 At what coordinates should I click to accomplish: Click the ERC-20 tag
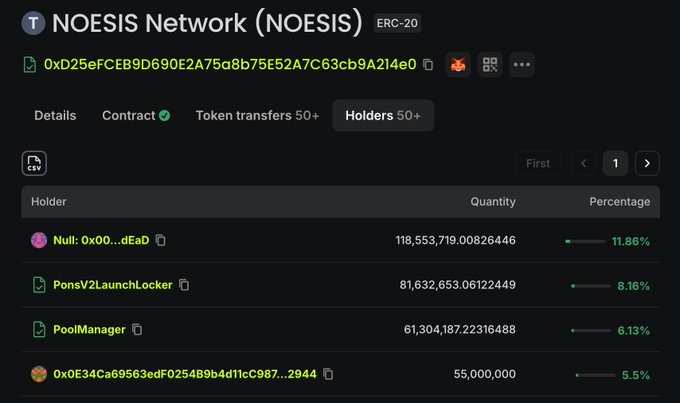(x=397, y=23)
